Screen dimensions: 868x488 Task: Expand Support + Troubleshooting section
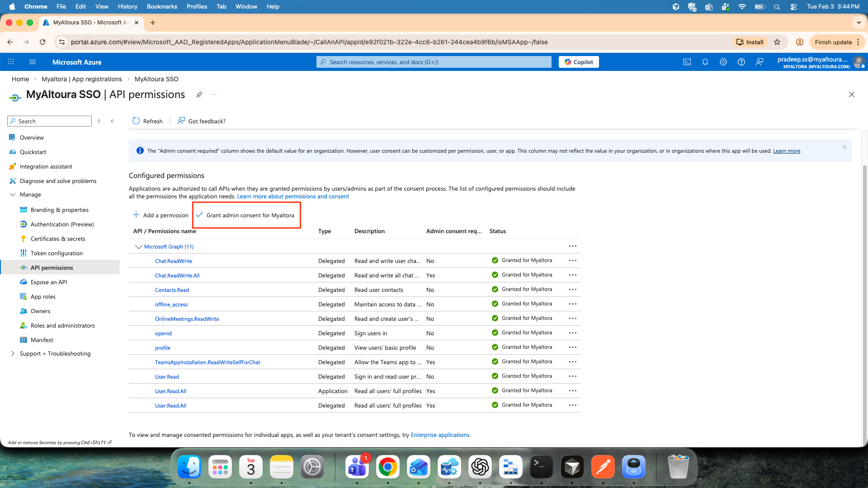13,354
